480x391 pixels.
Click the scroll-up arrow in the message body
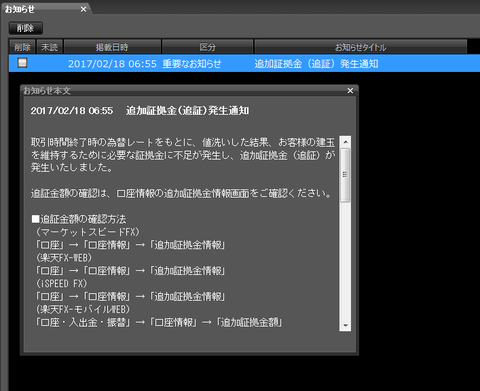345,142
